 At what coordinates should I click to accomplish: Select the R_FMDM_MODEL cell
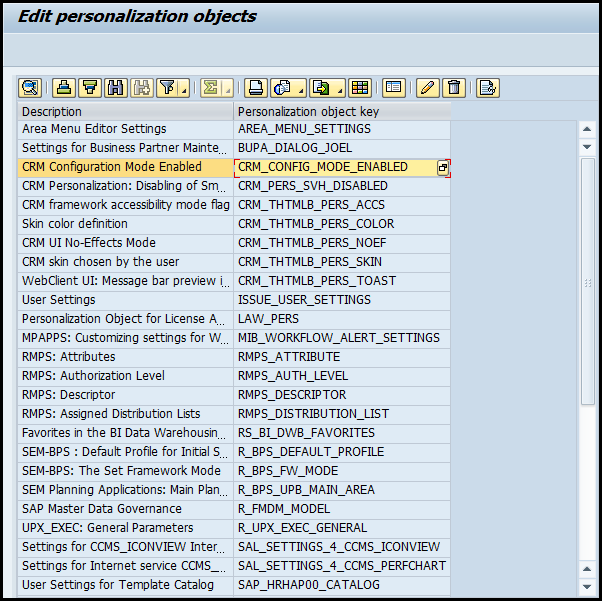tap(342, 509)
